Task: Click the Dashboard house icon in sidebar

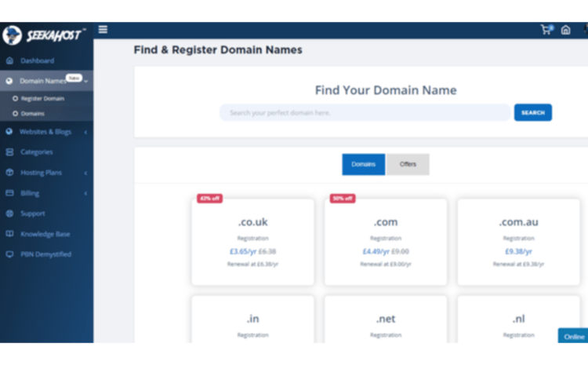Action: (9, 60)
